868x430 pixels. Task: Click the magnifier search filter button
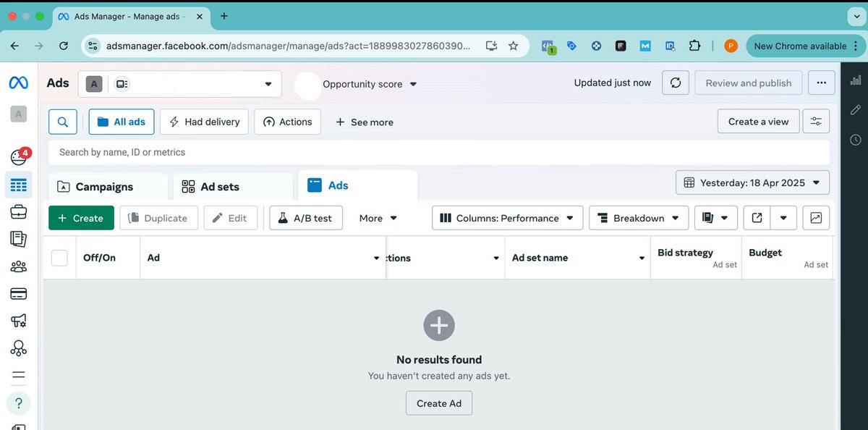63,122
